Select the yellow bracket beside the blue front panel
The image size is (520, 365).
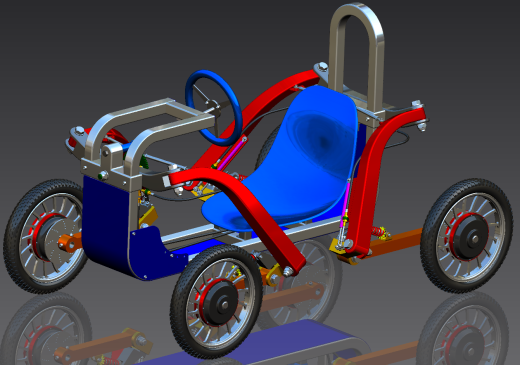(148, 217)
